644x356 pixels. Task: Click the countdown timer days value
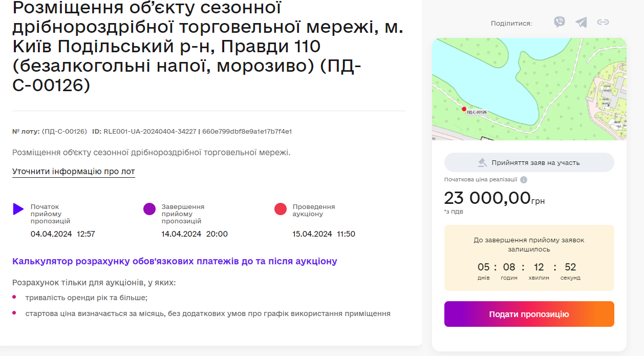483,266
